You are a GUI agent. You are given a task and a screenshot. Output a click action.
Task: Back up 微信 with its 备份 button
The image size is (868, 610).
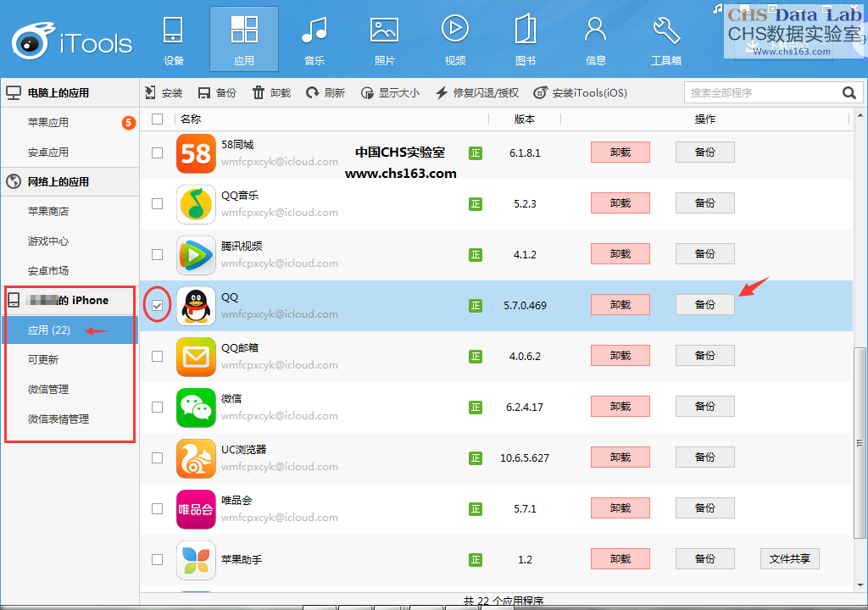point(705,407)
